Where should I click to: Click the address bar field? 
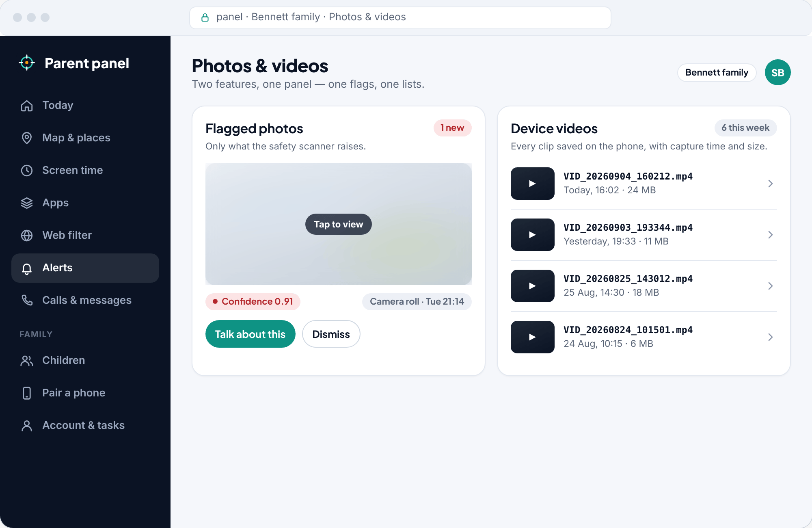[x=400, y=17]
